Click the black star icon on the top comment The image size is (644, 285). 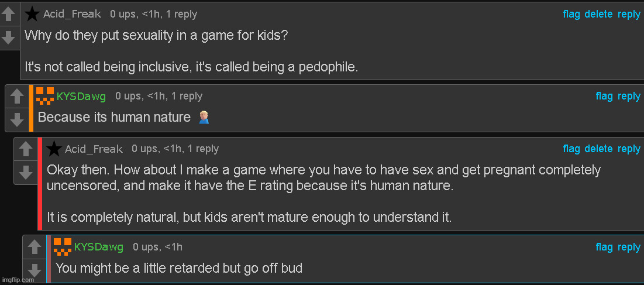click(32, 13)
